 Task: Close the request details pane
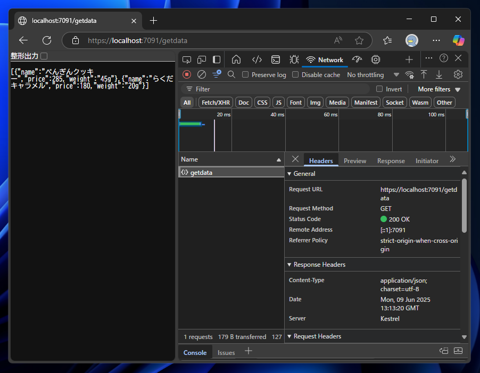tap(295, 159)
